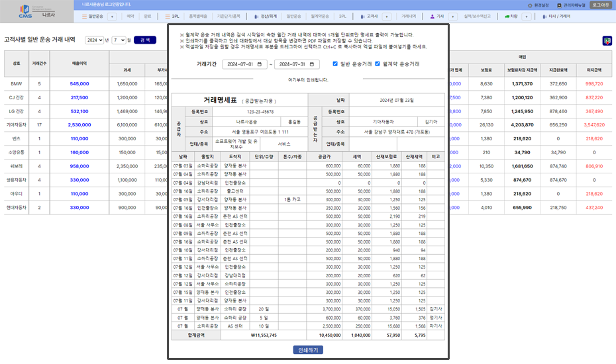Open the 관리자메뉴얼 manual icon

[x=560, y=5]
